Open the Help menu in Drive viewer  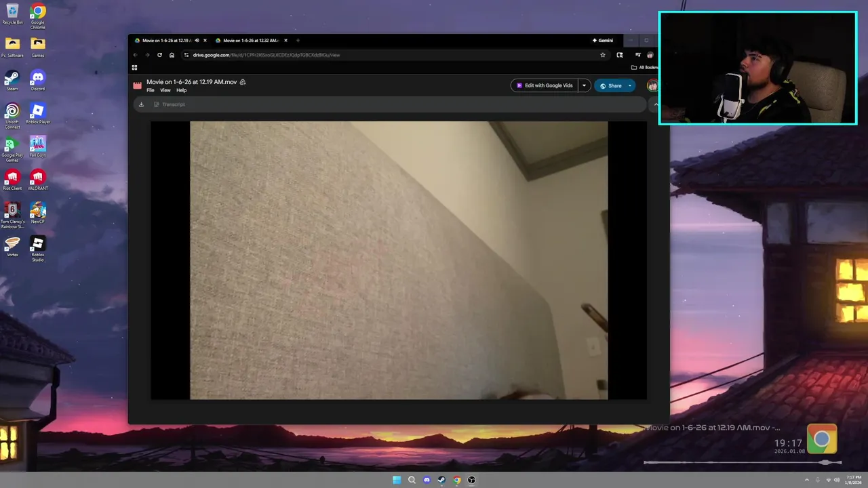[x=181, y=90]
